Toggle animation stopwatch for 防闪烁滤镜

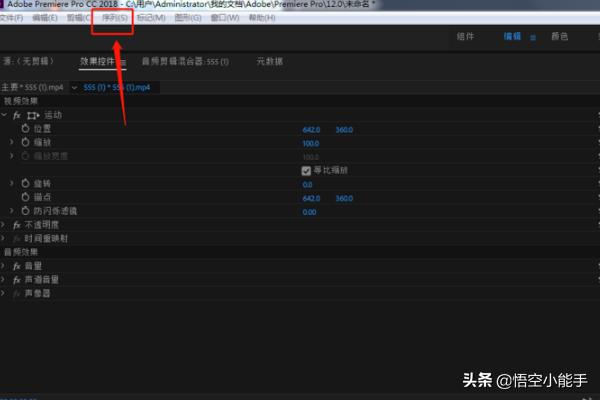25,211
